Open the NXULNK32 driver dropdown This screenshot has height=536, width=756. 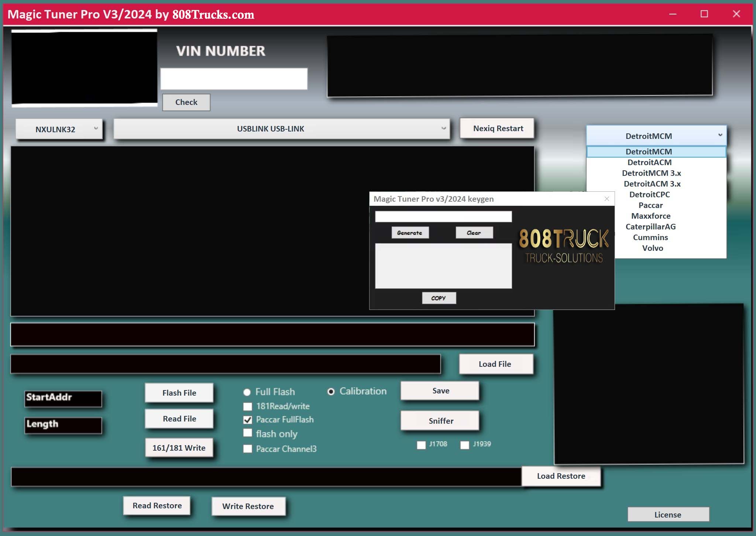(59, 129)
